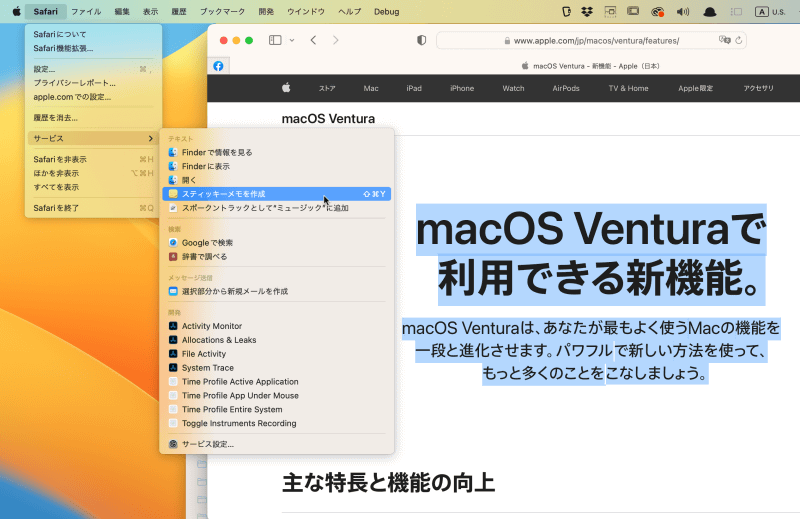The height and width of the screenshot is (519, 800).
Task: Select Safariについて menu item
Action: [x=93, y=34]
